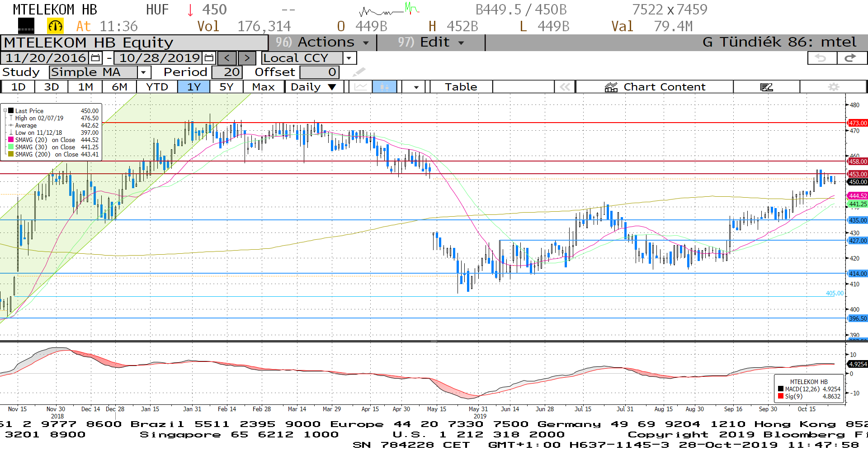Image resolution: width=868 pixels, height=470 pixels.
Task: Select the YTD range tab
Action: [157, 87]
